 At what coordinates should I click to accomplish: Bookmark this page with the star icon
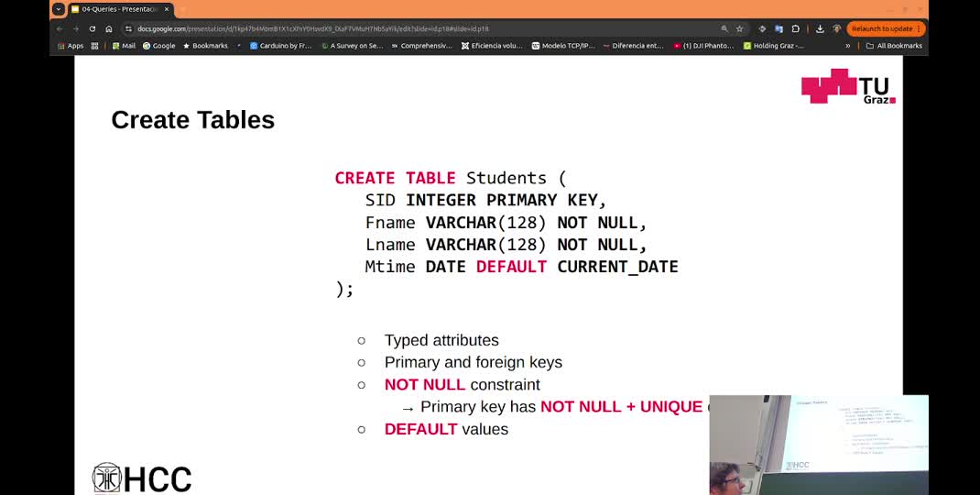(739, 28)
